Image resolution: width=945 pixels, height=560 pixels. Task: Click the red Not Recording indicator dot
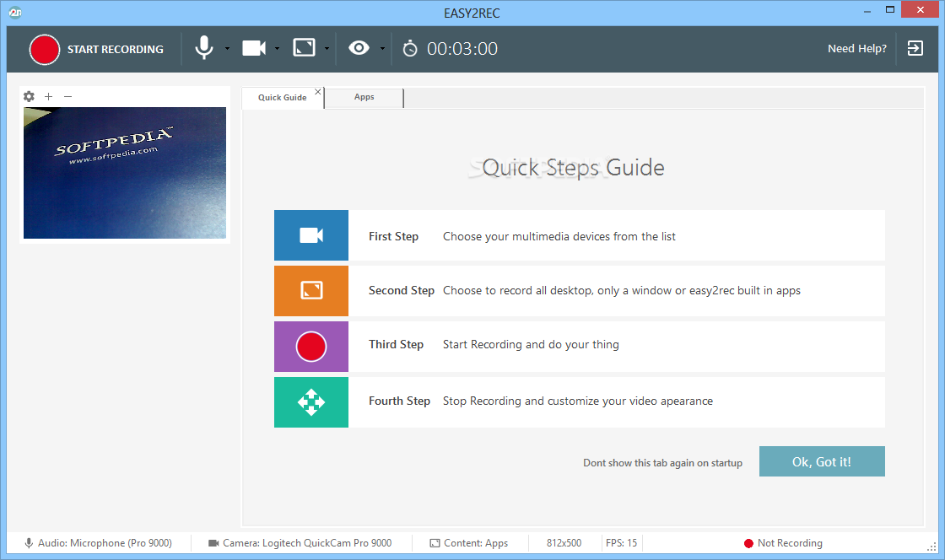[748, 544]
